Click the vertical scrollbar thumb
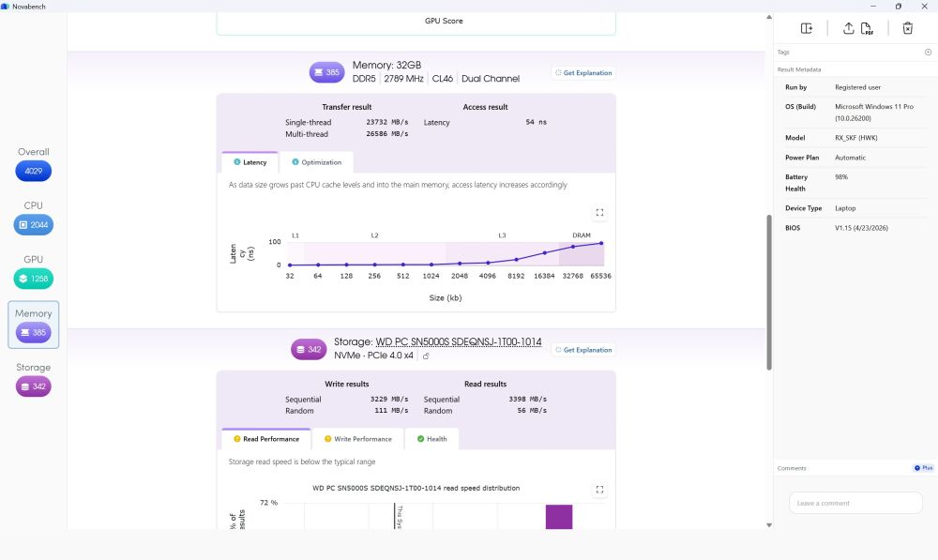The height and width of the screenshot is (560, 938). point(769,292)
